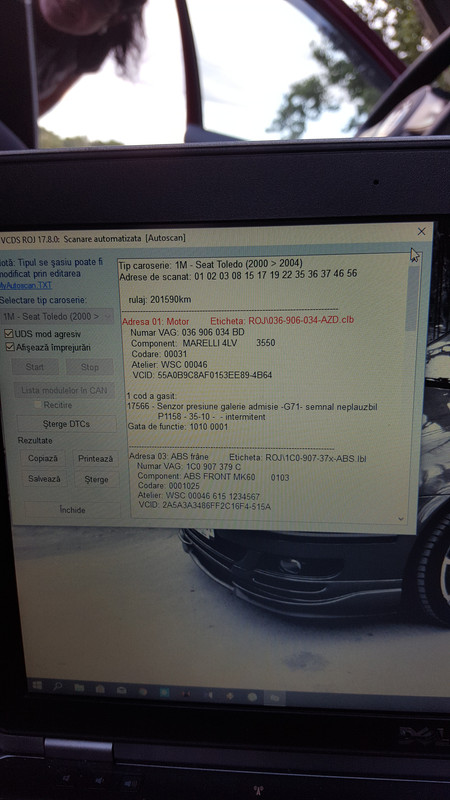Viewport: 450px width, 800px height.
Task: Open the MyAutoscan.TXT link
Action: tap(26, 285)
